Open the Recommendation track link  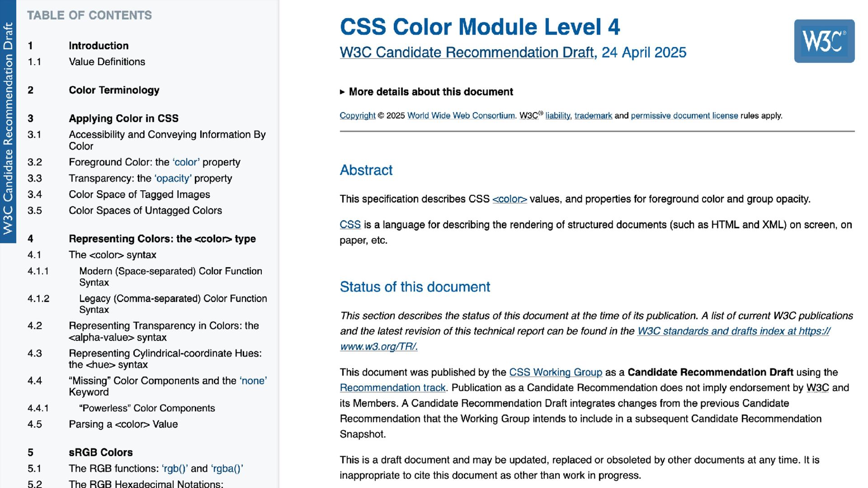[x=393, y=388]
